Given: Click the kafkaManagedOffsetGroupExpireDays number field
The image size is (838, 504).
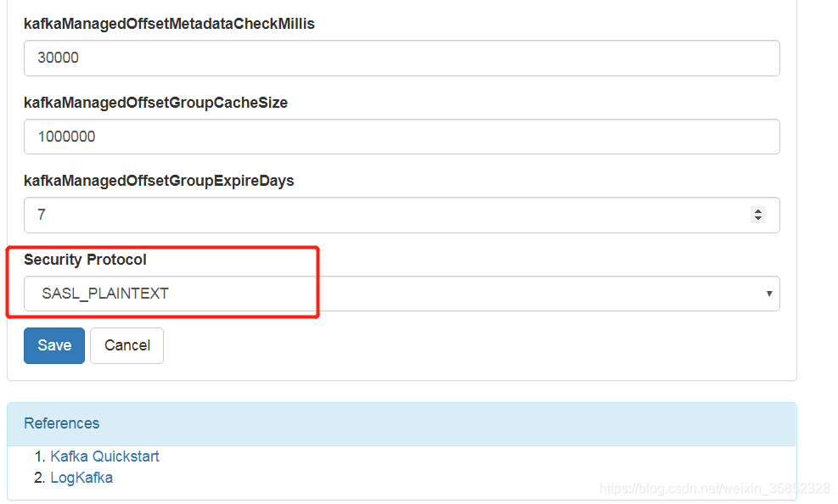Looking at the screenshot, I should [402, 216].
